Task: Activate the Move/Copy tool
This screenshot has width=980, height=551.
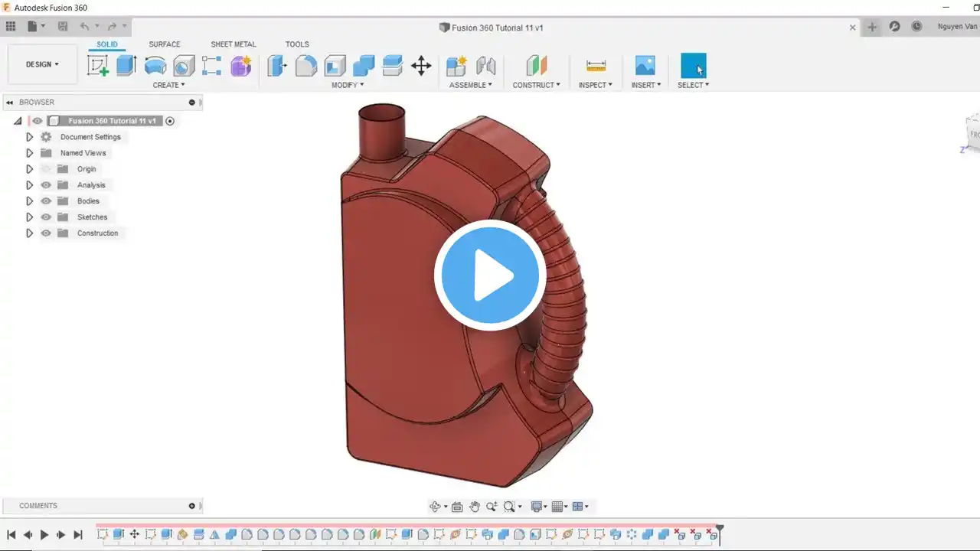Action: tap(421, 65)
